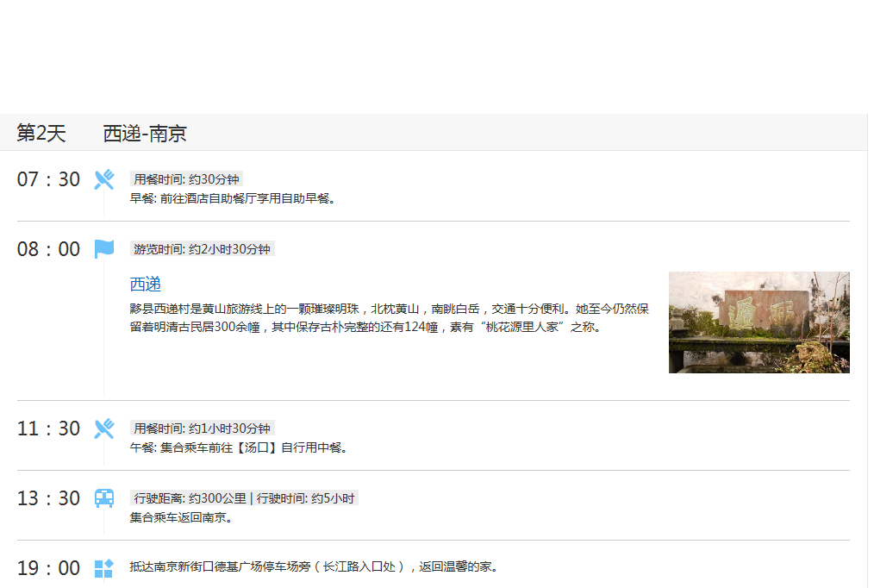Image resolution: width=874 pixels, height=588 pixels.
Task: Select the 第2天 day header label
Action: click(x=41, y=134)
